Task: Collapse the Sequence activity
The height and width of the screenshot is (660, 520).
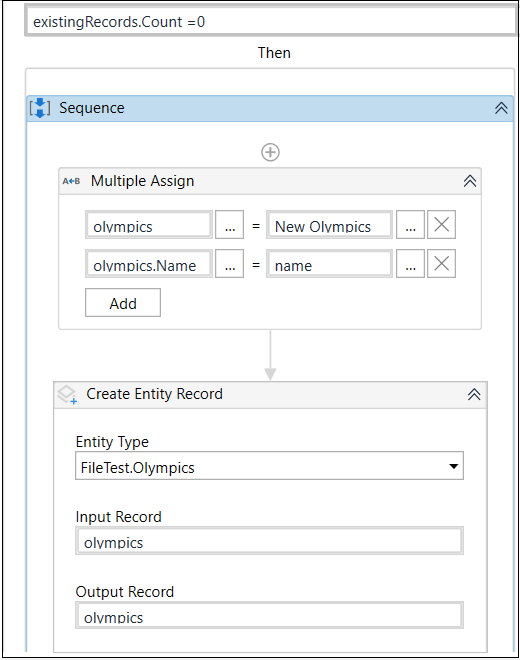Action: [501, 108]
